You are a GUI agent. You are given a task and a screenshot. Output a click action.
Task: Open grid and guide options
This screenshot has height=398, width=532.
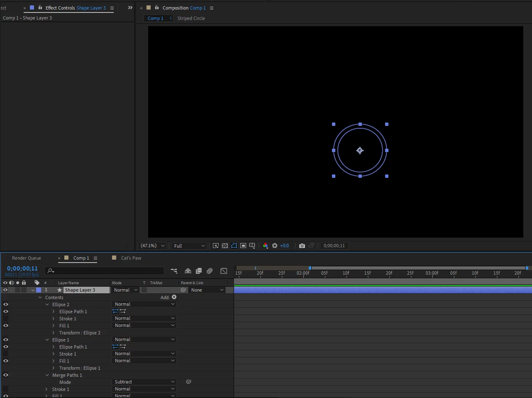[252, 246]
